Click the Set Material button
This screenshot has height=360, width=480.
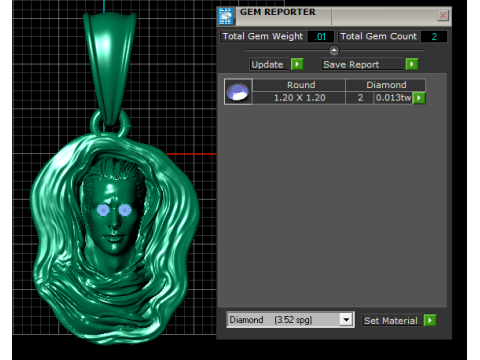tap(392, 321)
